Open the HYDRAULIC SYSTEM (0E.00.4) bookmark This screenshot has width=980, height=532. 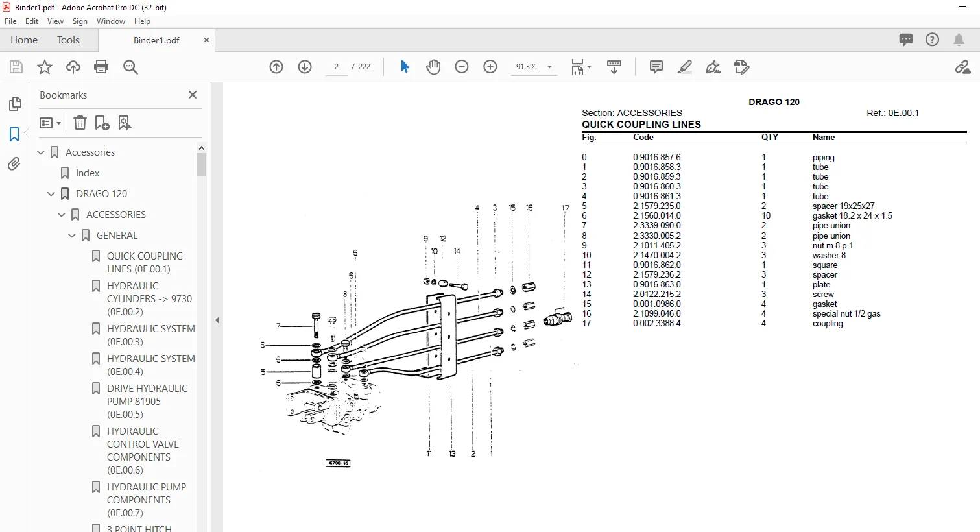click(x=150, y=365)
